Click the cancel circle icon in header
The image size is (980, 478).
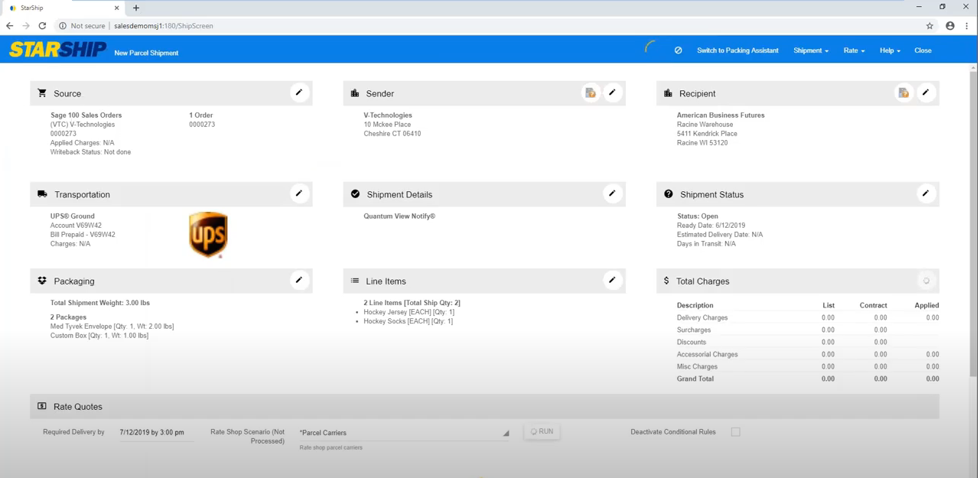coord(678,50)
